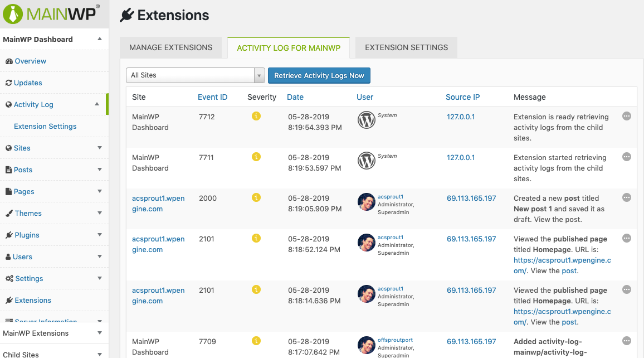Click the Themes brush icon
Viewport: 644px width, 358px height.
pyautogui.click(x=9, y=214)
